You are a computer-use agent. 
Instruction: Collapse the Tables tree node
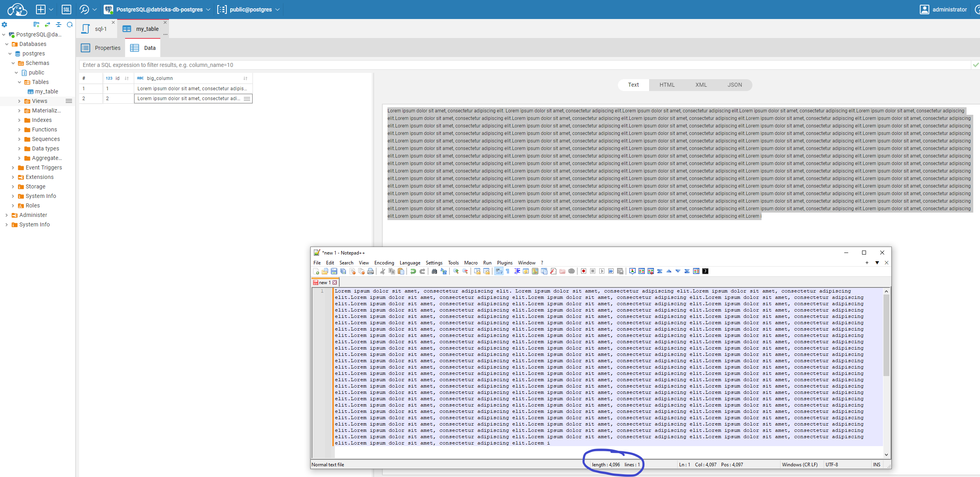tap(19, 82)
